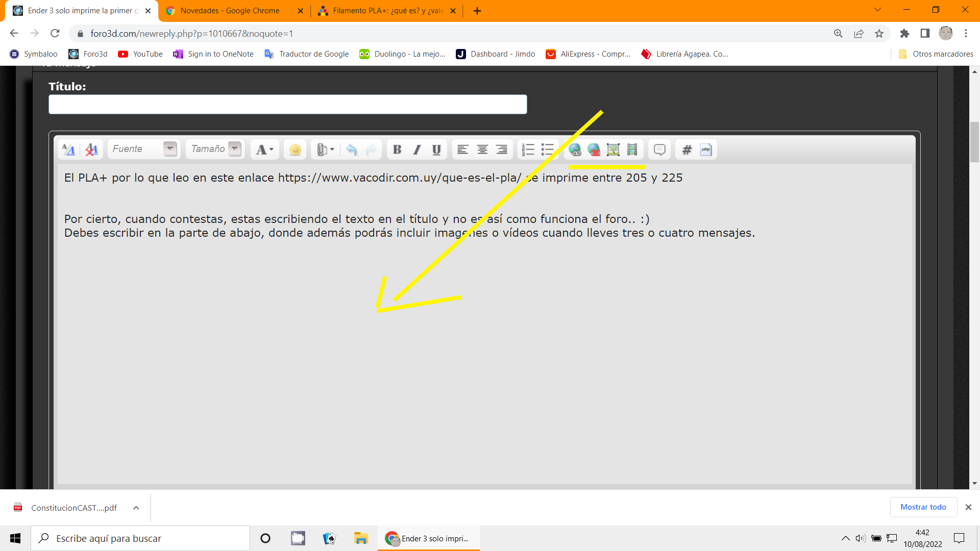The image size is (980, 551).
Task: Click the Insert Link globe icon
Action: (x=575, y=149)
